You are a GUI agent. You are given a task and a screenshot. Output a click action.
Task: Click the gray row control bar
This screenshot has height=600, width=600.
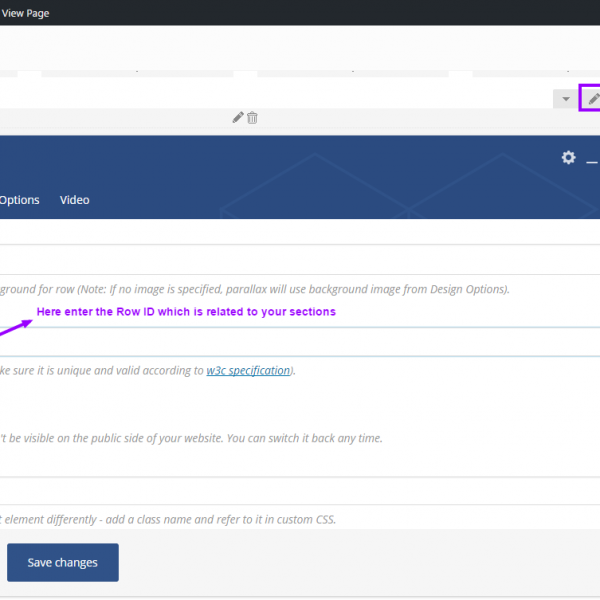point(300,99)
